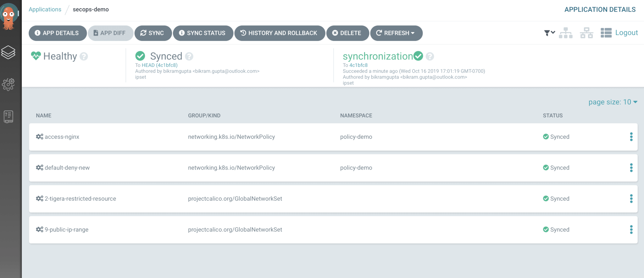This screenshot has width=644, height=278.
Task: Go to Applications breadcrumb
Action: (x=45, y=9)
